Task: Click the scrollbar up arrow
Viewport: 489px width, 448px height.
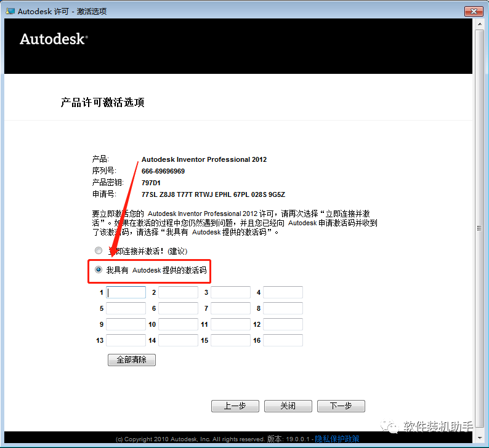Action: pyautogui.click(x=479, y=24)
